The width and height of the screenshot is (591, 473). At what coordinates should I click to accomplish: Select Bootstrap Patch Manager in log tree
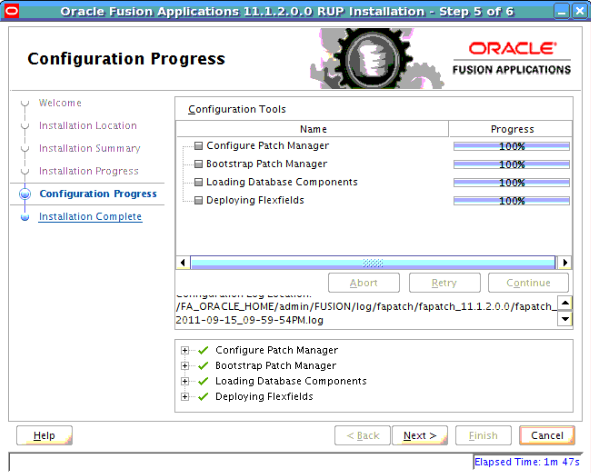click(x=276, y=366)
